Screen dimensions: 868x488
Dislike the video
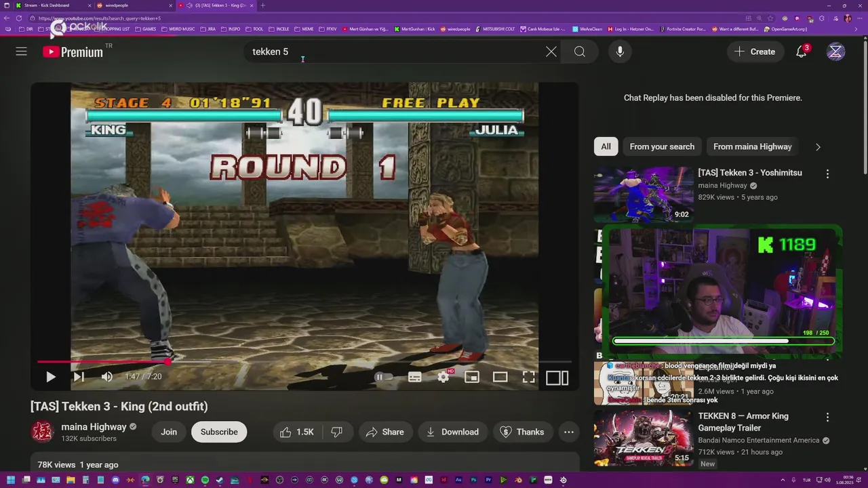click(337, 432)
